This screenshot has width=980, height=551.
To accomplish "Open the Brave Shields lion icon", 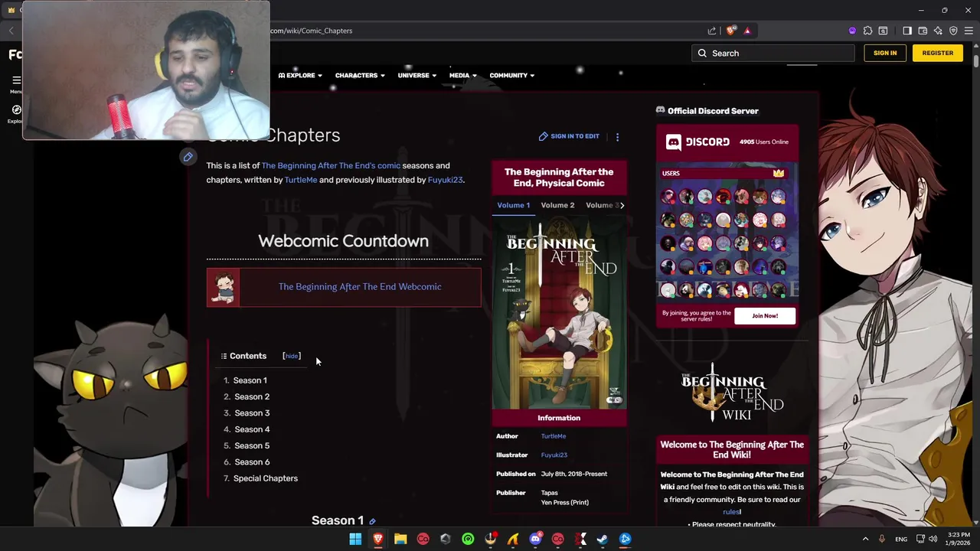I will pos(731,31).
